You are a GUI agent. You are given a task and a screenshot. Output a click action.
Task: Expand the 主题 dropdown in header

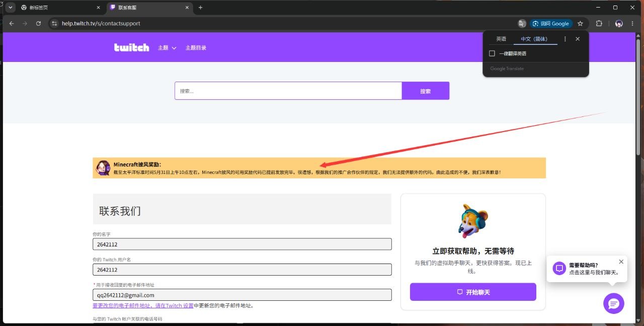(x=167, y=48)
